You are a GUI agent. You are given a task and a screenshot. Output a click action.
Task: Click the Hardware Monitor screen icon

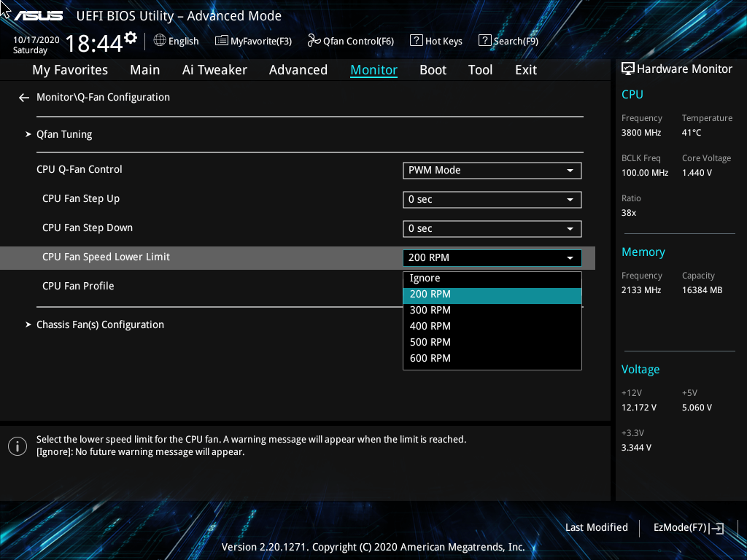tap(628, 69)
